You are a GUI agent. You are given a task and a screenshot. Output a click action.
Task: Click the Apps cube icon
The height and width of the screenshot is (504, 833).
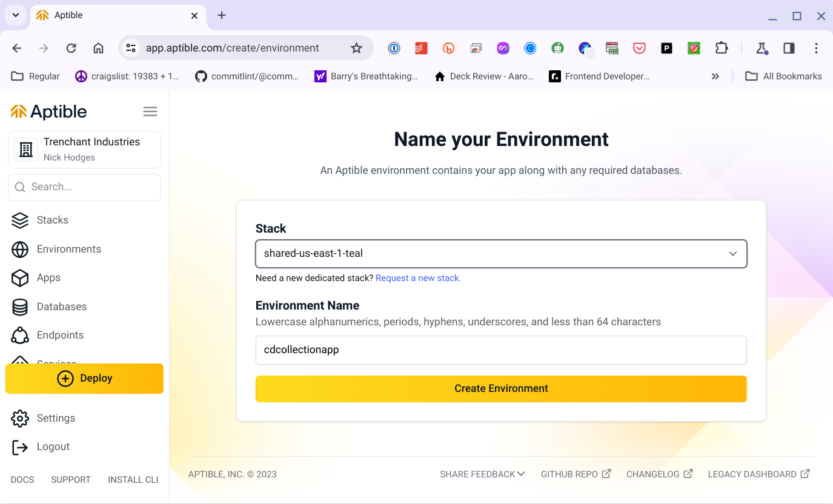click(x=20, y=277)
